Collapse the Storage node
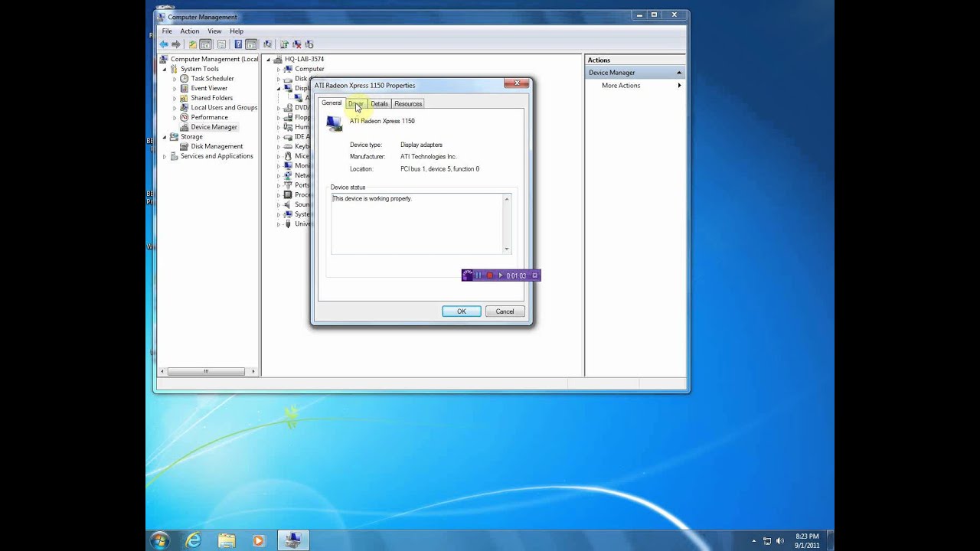 165,137
